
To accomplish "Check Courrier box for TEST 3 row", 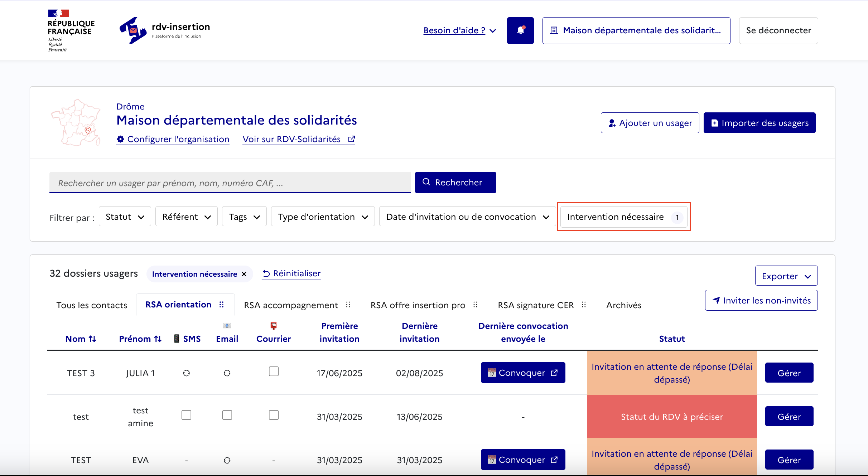I will pos(274,371).
